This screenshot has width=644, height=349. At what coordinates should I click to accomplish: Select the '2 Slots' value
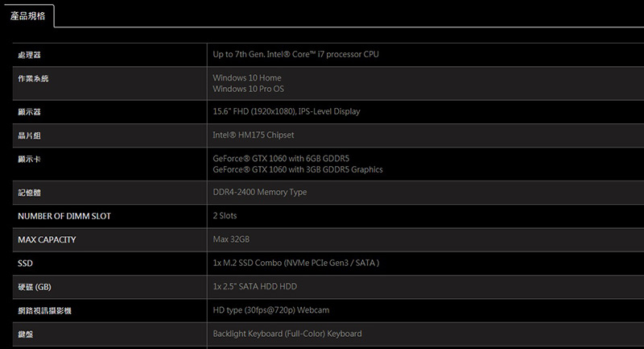coord(225,215)
